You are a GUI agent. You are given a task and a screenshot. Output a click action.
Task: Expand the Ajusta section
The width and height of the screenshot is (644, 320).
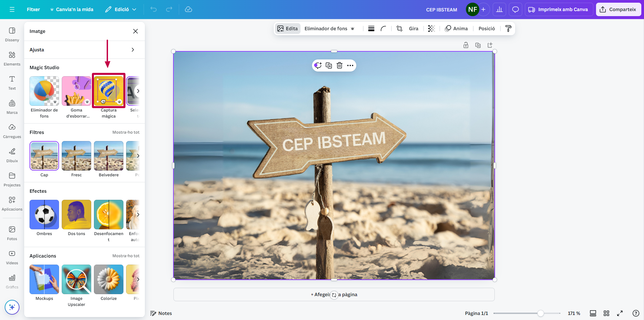click(133, 50)
